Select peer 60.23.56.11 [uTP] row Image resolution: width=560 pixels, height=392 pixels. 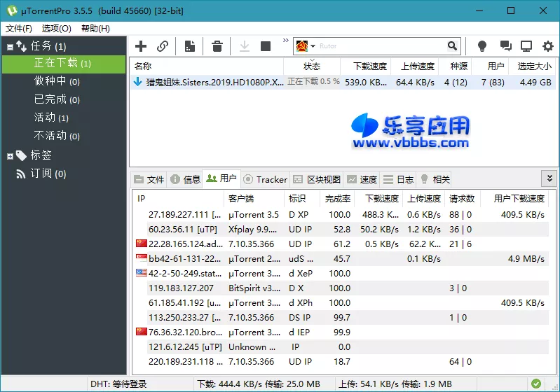coord(341,230)
